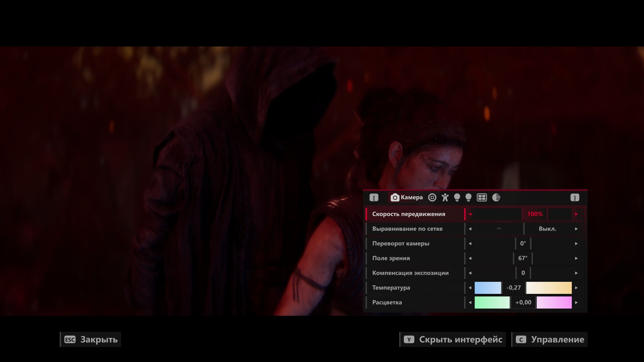Screen dimensions: 644x362
Task: Click the 67° Поле зрения value
Action: (523, 258)
